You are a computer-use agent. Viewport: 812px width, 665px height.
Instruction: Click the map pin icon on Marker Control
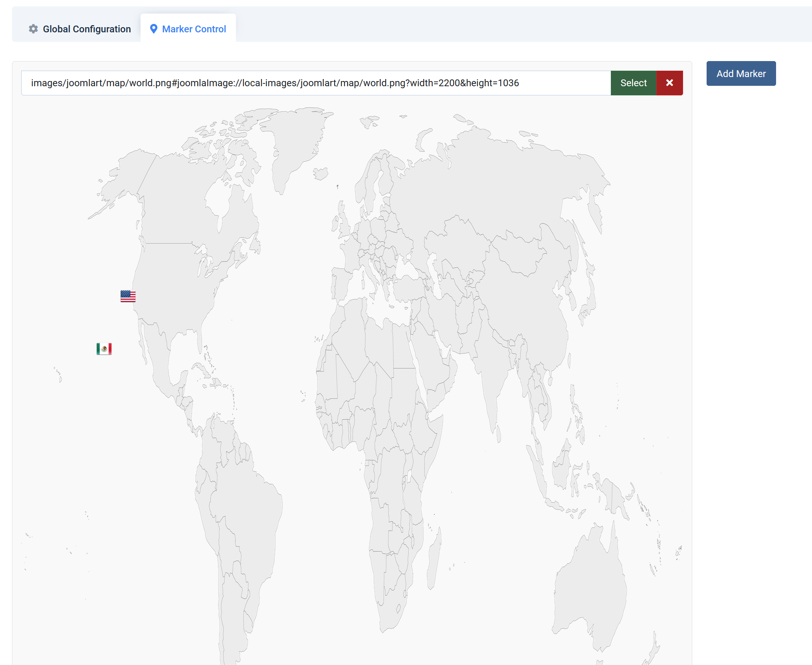tap(153, 29)
